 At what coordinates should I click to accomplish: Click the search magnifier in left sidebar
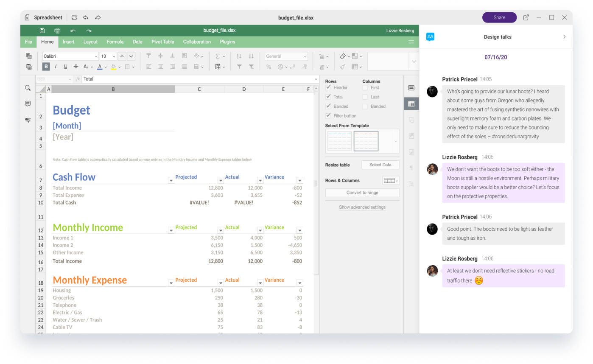[28, 88]
